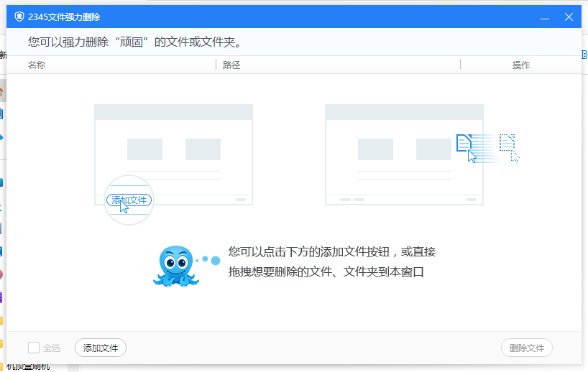
Task: Close the 2345文件强力删除 window
Action: coord(569,17)
